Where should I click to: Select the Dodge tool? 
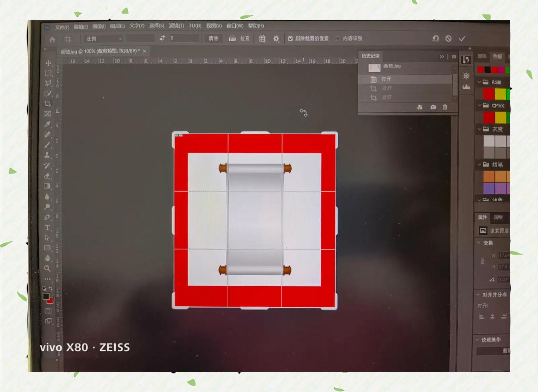click(47, 207)
